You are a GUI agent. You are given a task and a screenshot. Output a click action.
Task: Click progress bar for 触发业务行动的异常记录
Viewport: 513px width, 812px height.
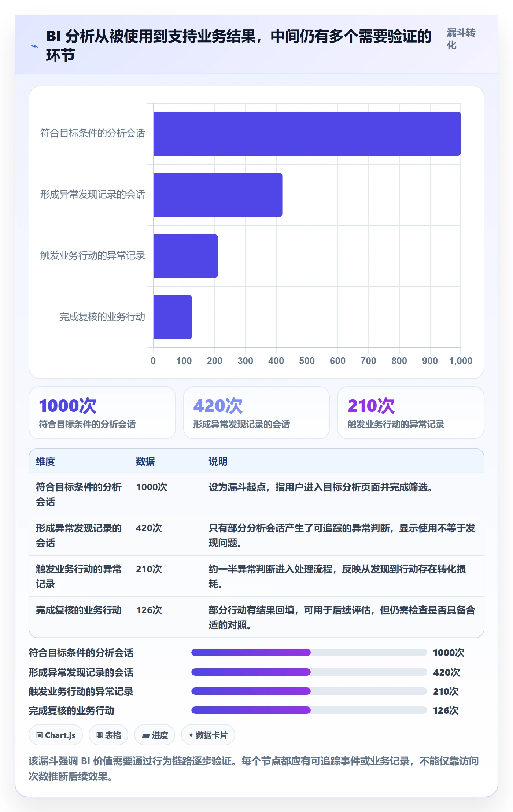[309, 691]
